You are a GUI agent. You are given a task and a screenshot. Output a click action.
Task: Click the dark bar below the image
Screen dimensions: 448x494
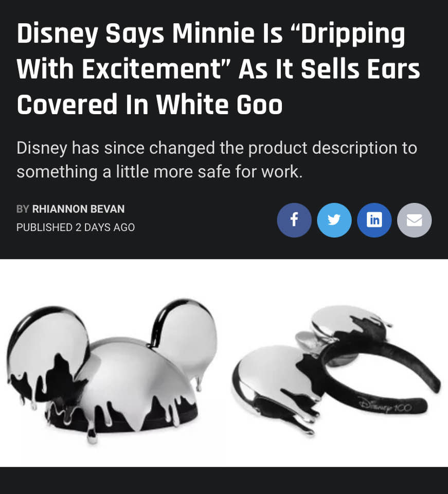tap(224, 481)
